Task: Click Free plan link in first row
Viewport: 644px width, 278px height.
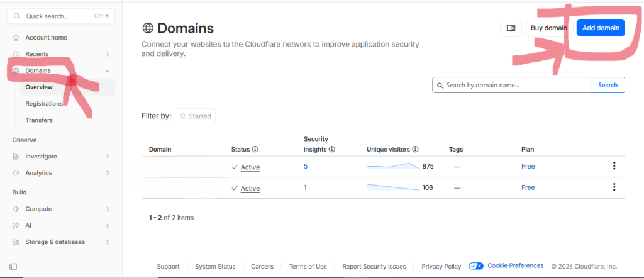Action: click(x=528, y=166)
